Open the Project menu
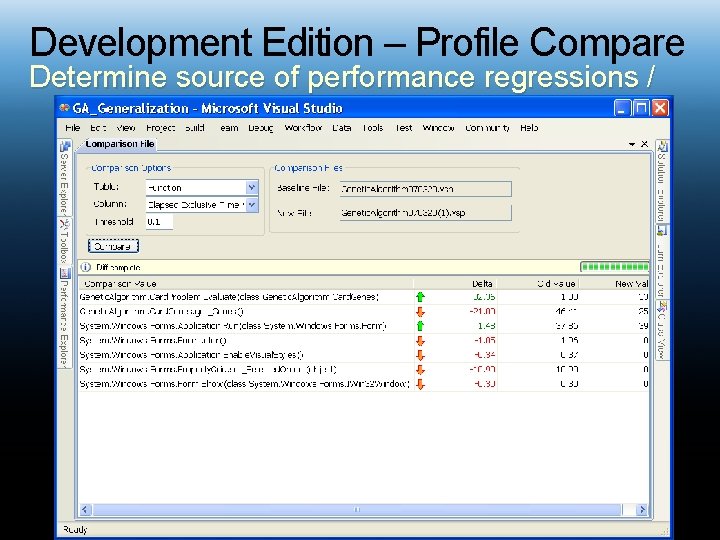Viewport: 720px width, 540px height. pyautogui.click(x=160, y=128)
